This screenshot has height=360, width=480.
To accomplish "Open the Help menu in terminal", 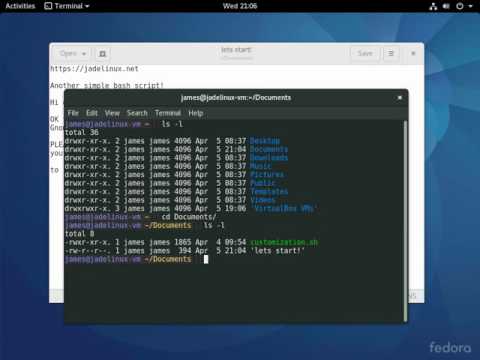I will [196, 113].
